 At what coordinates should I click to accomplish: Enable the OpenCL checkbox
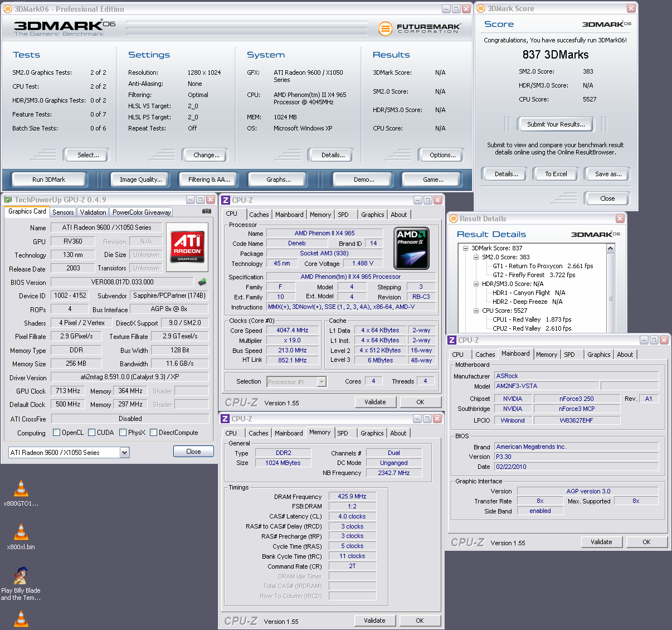pos(56,433)
